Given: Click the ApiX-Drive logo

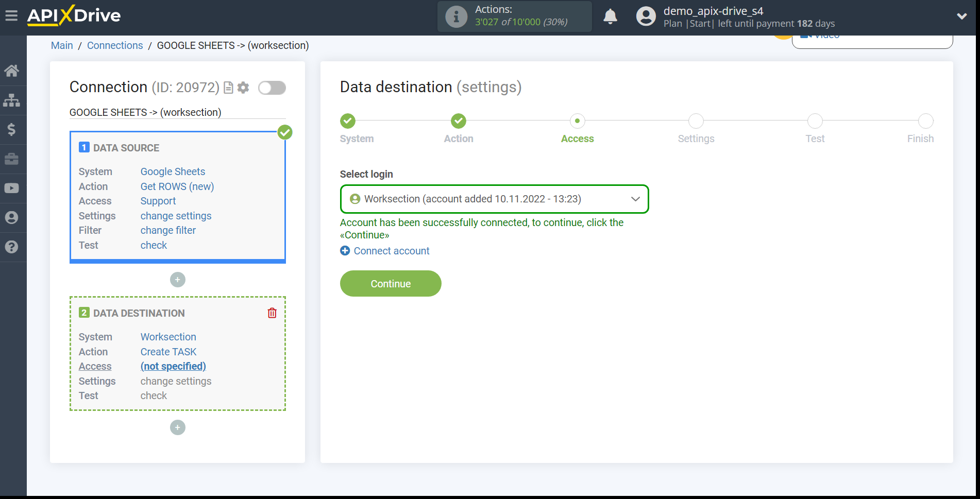Looking at the screenshot, I should click(x=74, y=15).
